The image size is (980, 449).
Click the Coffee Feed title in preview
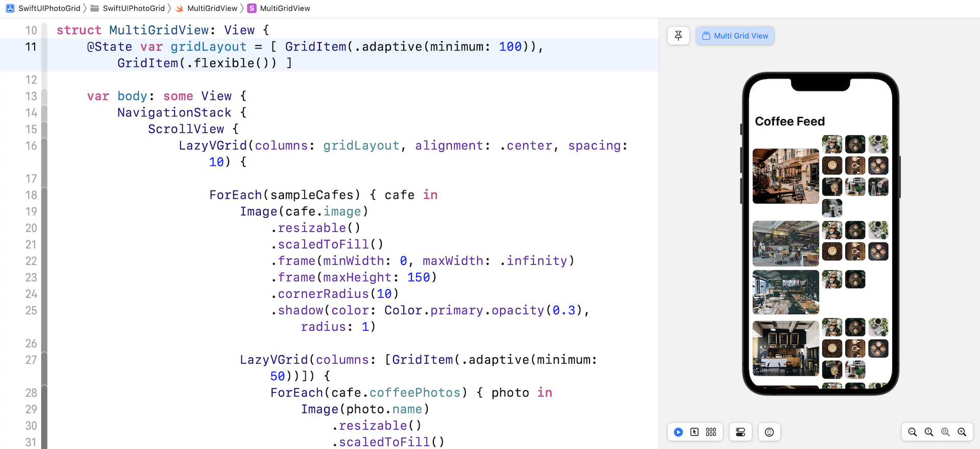click(x=790, y=122)
